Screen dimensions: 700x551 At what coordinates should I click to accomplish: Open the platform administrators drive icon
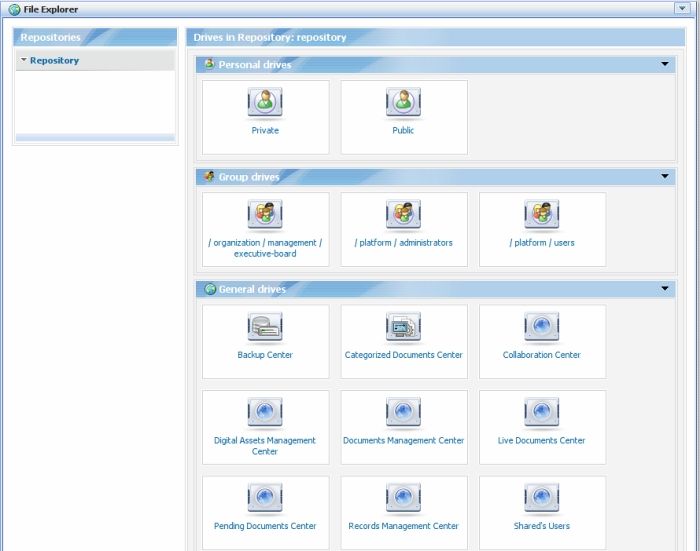[x=404, y=215]
